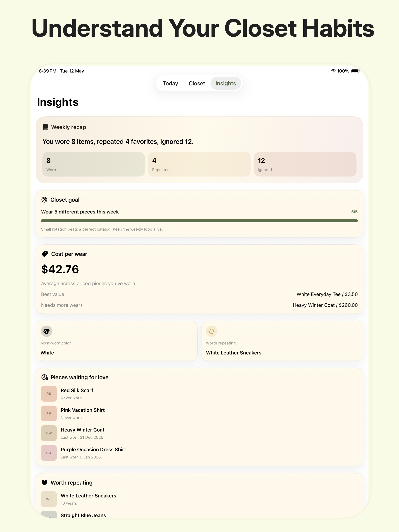Click the $42.76 cost per wear value
Screen dimensions: 399x532
click(60, 269)
